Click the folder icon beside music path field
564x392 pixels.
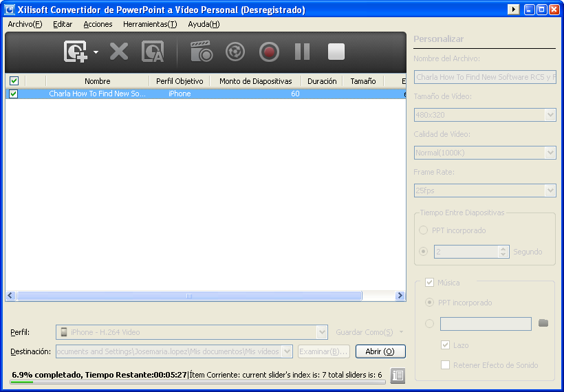543,323
